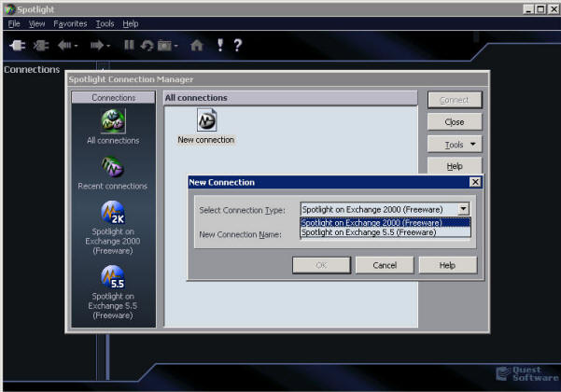Open the View menu
The height and width of the screenshot is (392, 561).
pyautogui.click(x=36, y=24)
